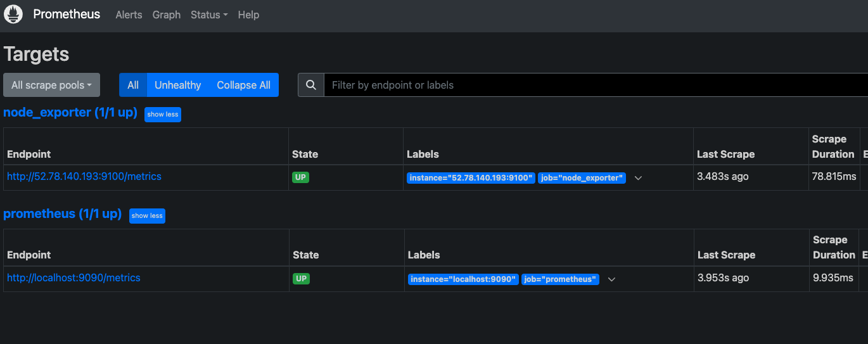This screenshot has height=344, width=868.
Task: Expand discovered labels for node_exporter target
Action: point(638,178)
